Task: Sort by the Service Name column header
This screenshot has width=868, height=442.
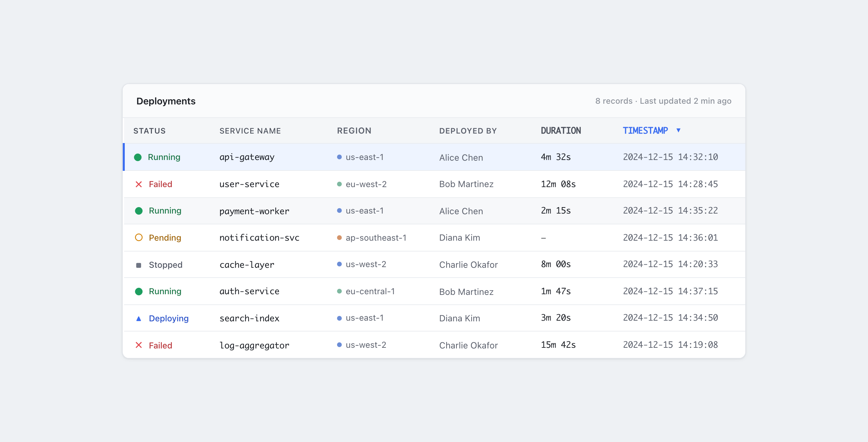Action: coord(250,131)
